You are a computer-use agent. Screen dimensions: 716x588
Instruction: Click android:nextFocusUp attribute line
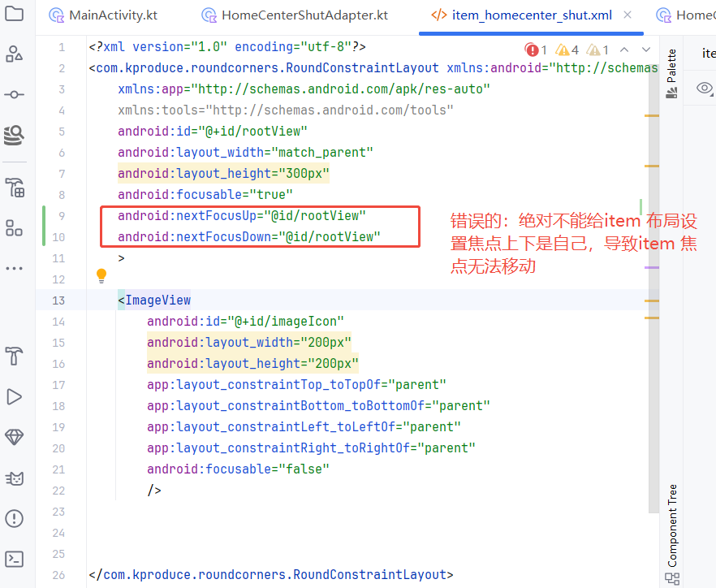click(242, 216)
